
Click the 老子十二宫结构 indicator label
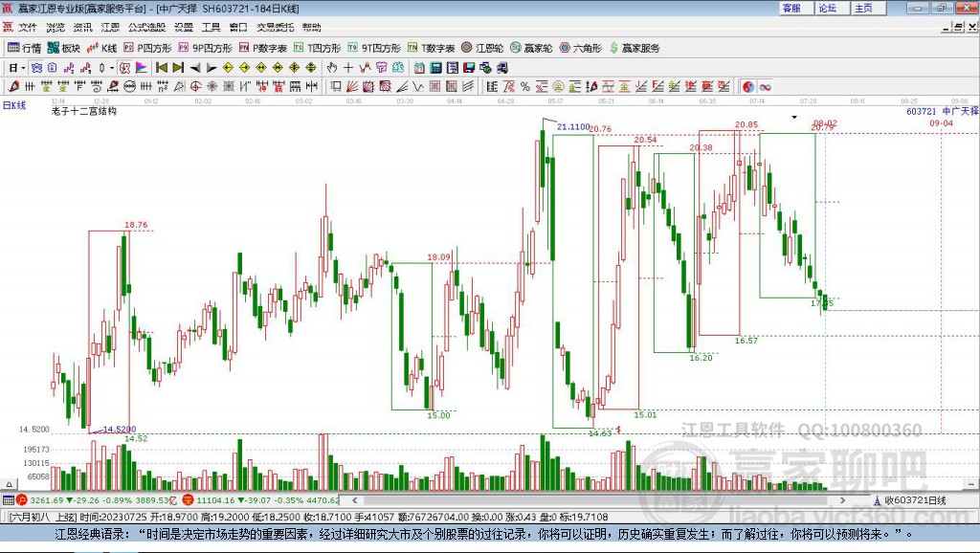pos(84,111)
